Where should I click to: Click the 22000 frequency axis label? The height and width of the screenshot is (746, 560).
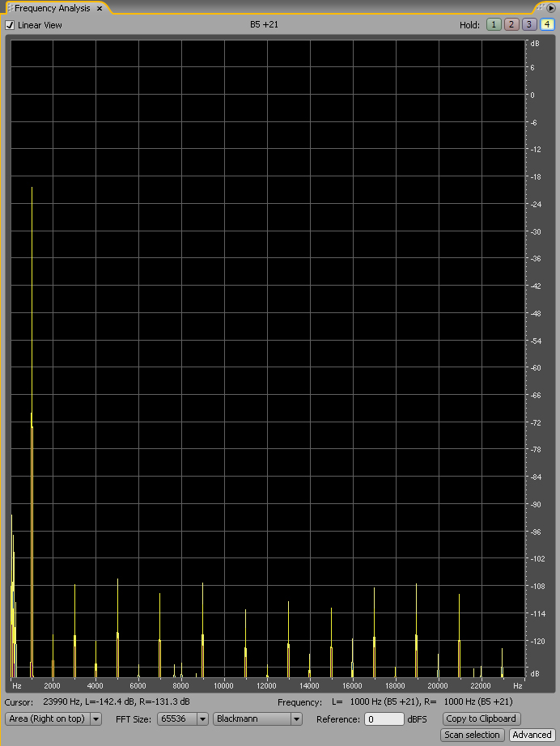click(x=481, y=685)
